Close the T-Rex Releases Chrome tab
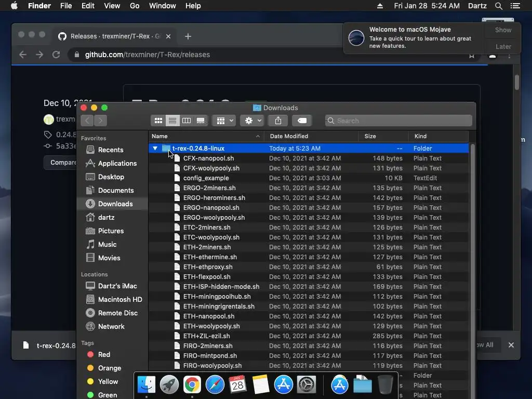 (168, 36)
